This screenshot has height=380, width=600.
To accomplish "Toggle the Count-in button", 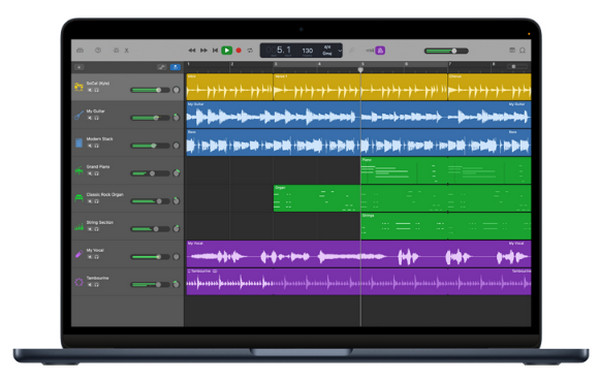I will pos(370,51).
